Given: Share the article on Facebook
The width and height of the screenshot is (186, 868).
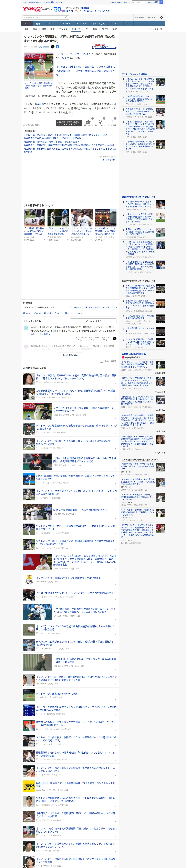Looking at the screenshot, I should [57, 47].
